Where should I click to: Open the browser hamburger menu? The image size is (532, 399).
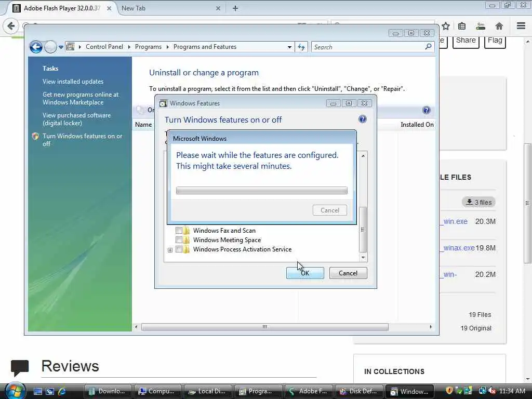(521, 26)
